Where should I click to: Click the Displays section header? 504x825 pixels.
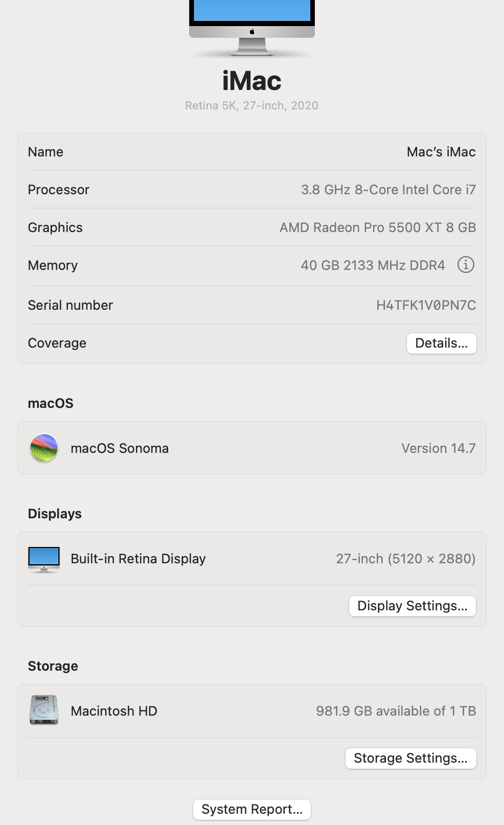click(x=54, y=513)
